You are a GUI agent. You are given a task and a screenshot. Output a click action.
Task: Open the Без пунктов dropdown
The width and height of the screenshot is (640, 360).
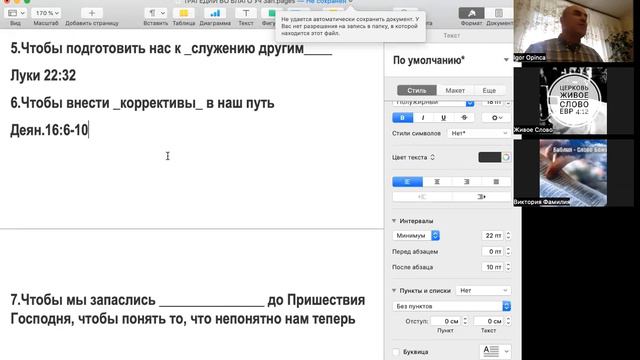point(452,306)
